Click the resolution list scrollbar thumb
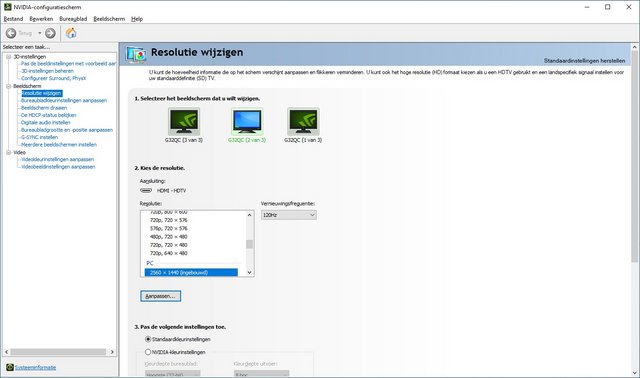 249,244
